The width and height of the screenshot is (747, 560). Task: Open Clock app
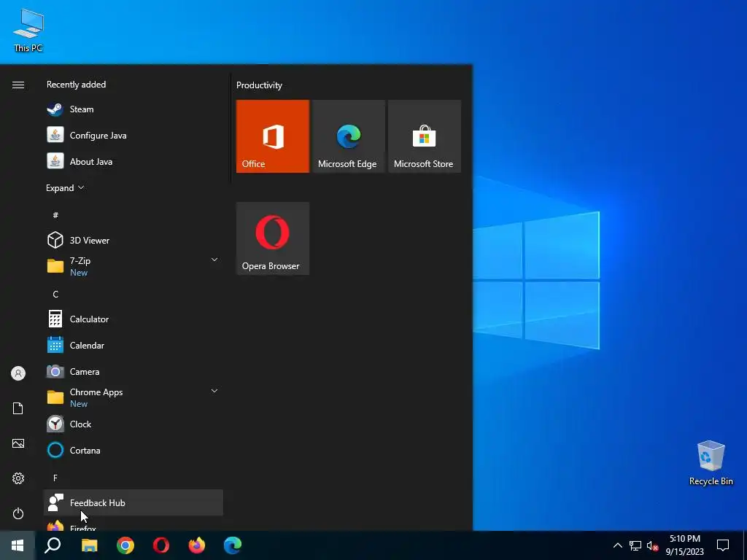133,424
